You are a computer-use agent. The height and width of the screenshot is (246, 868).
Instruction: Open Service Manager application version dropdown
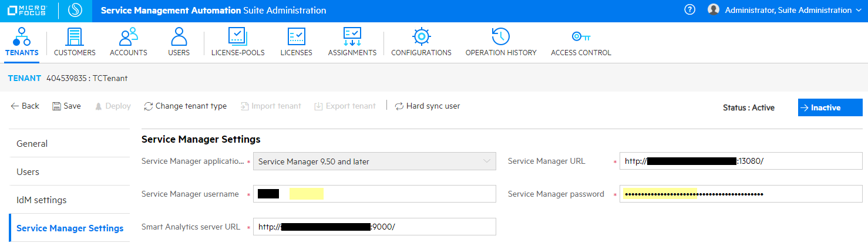[374, 161]
